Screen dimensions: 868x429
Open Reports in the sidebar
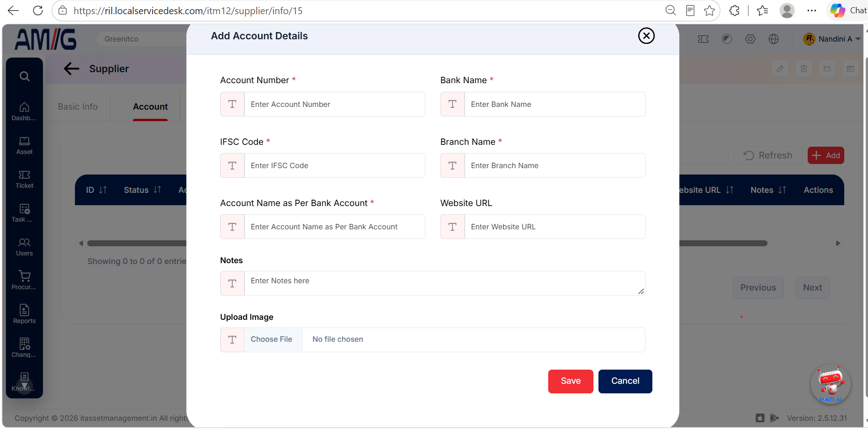24,314
